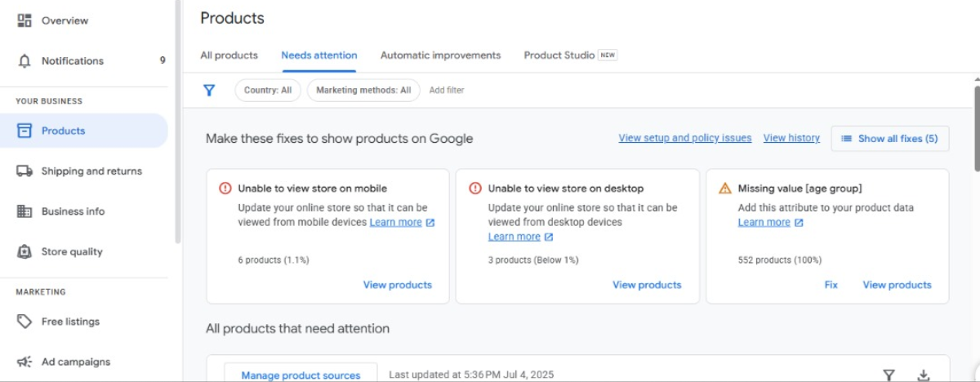Open the Marketing methods: All filter
Viewport: 980px width, 382px height.
tap(363, 90)
